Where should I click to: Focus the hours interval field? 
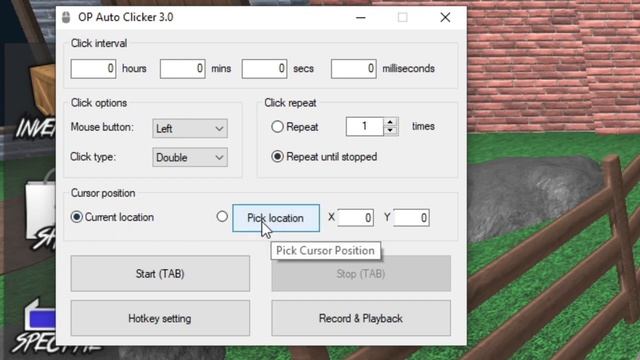click(x=93, y=69)
